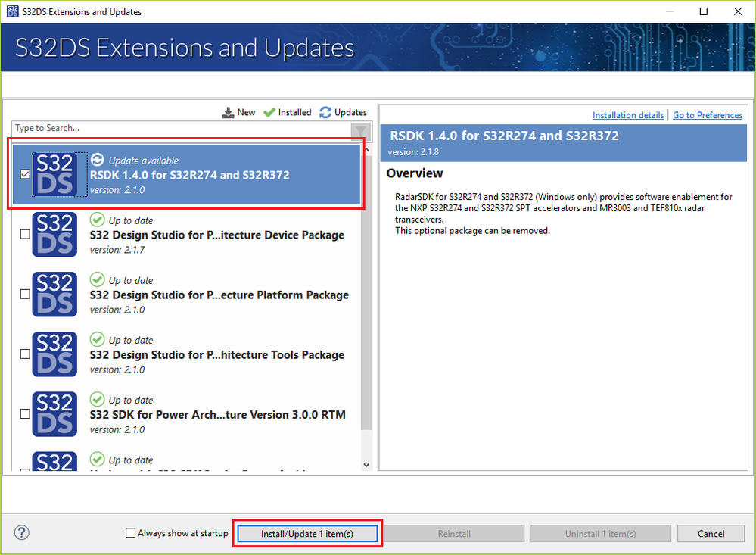Click S32DS logo of RSDK 1.4.0 entry
The image size is (756, 555).
(x=54, y=175)
